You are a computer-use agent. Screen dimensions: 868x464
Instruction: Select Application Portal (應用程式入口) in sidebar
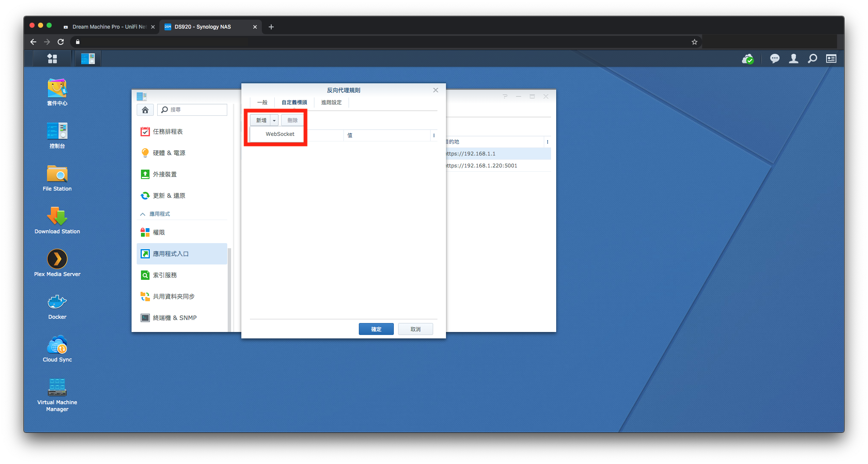(x=182, y=254)
